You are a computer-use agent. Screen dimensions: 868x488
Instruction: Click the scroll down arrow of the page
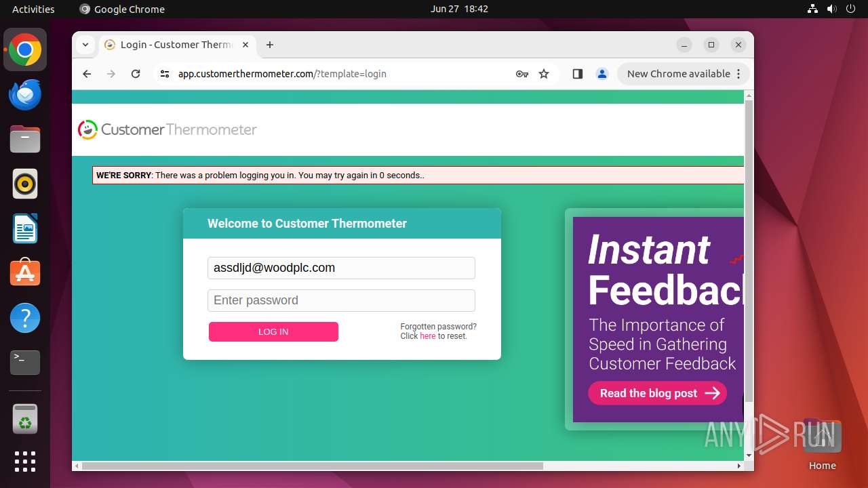(749, 455)
